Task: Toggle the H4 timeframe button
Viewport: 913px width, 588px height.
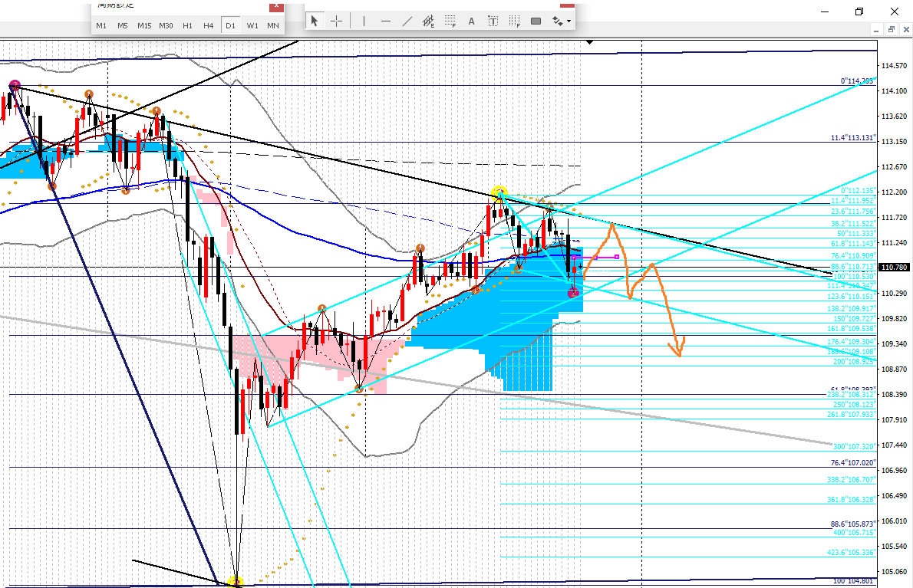Action: point(209,25)
